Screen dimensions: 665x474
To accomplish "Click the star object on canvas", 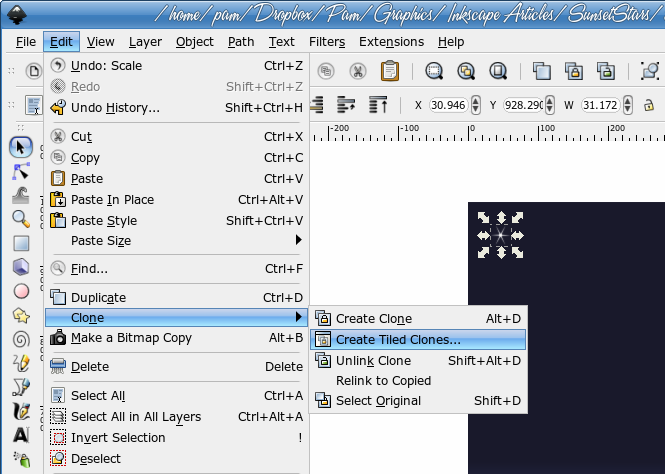I will click(x=500, y=235).
